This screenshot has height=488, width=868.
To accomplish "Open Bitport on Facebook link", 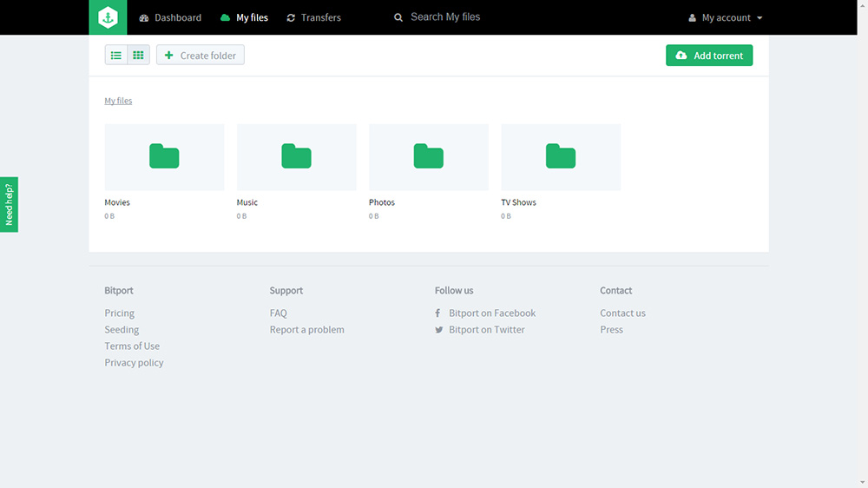I will (492, 313).
